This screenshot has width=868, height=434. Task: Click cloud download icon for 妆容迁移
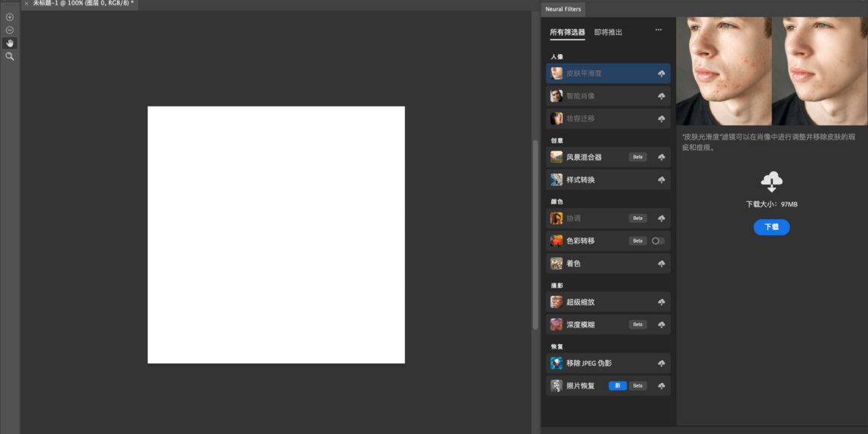[661, 119]
